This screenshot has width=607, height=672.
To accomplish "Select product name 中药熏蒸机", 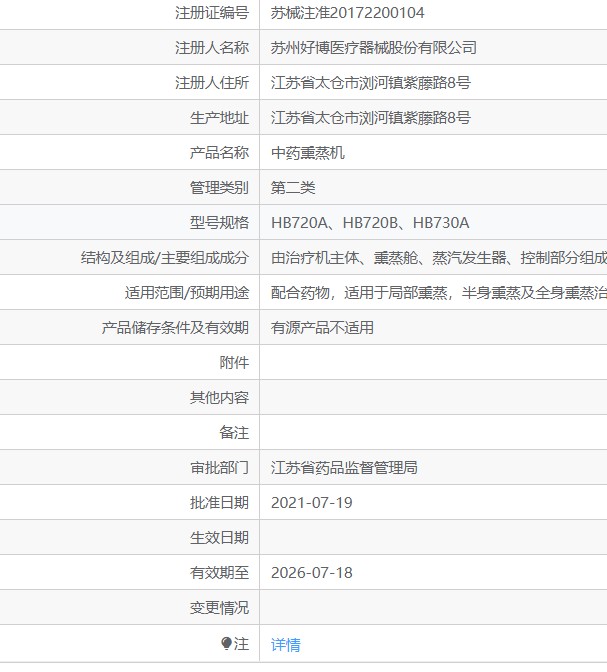I will click(308, 153).
